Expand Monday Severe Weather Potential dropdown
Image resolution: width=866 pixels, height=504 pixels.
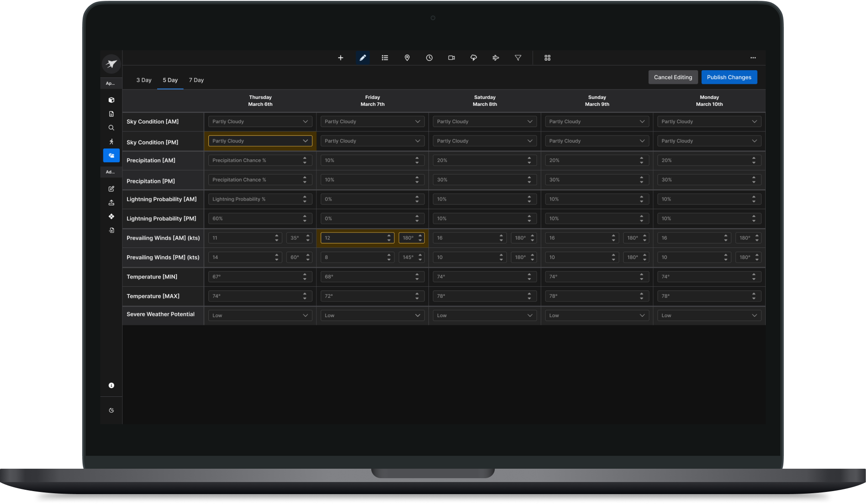709,315
